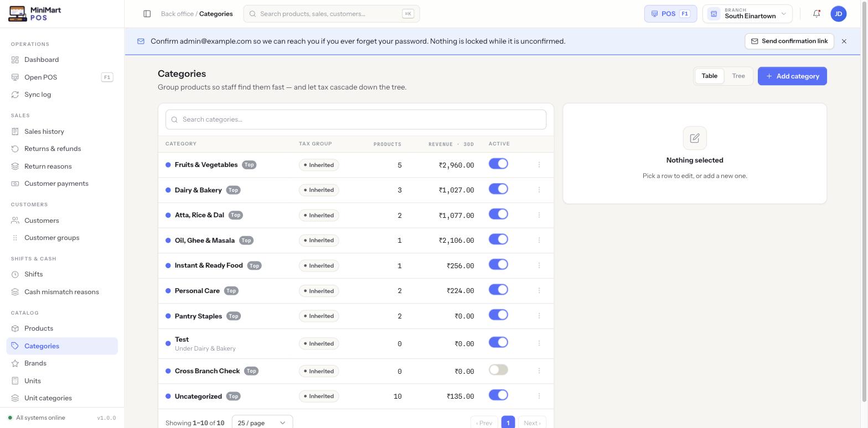Open row actions for Dairy & Bakery

pyautogui.click(x=539, y=190)
